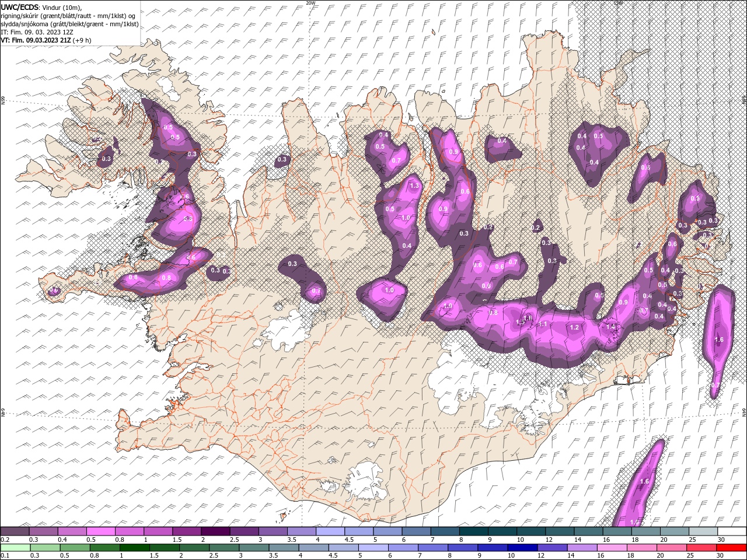Click the "1.4" snowfall value on the map
The image size is (747, 560).
point(611,327)
